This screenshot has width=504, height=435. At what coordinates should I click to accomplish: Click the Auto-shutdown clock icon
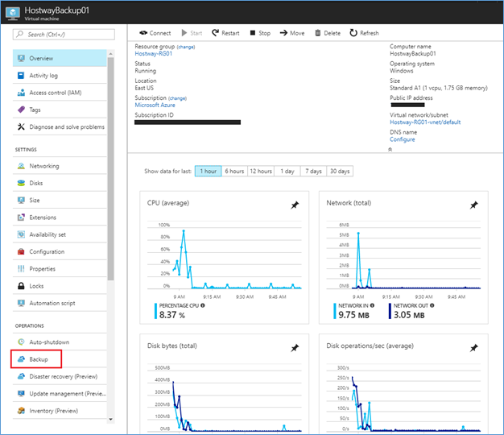(x=21, y=342)
